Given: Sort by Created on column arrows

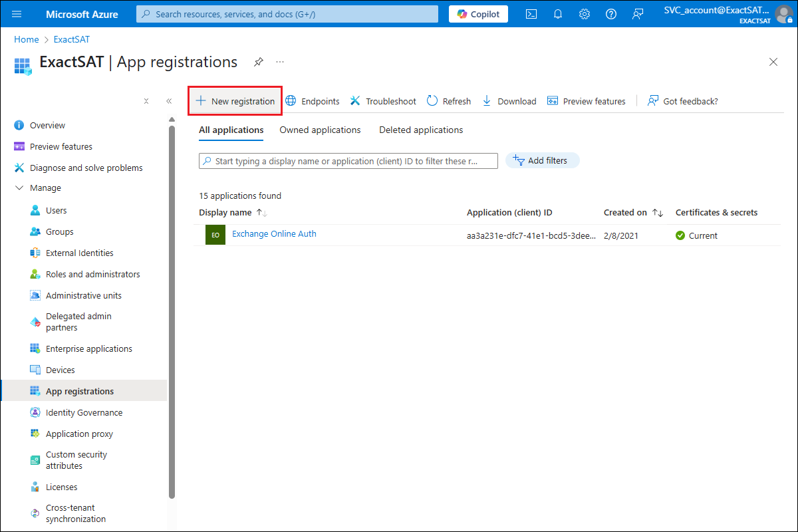Looking at the screenshot, I should [x=657, y=213].
